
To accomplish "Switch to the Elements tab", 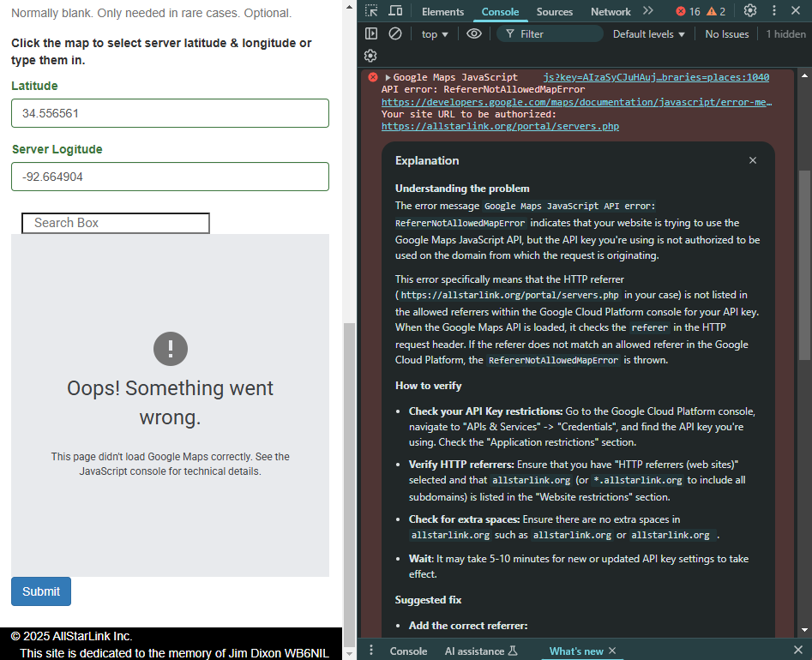I will click(442, 12).
